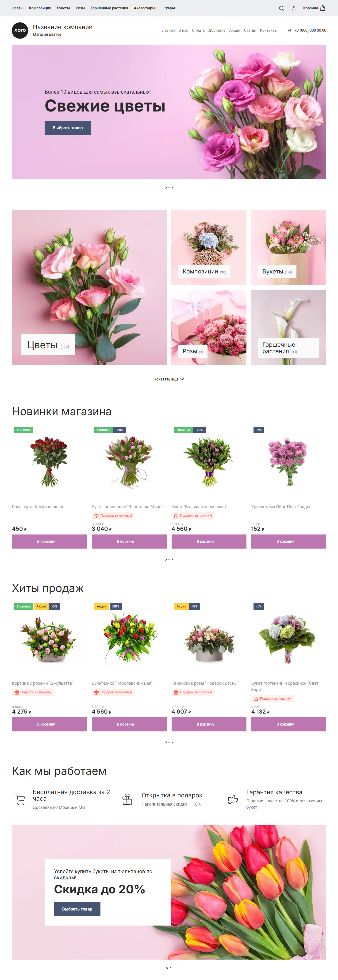Add Кенийские розы Подарок Весны to cart

[209, 724]
